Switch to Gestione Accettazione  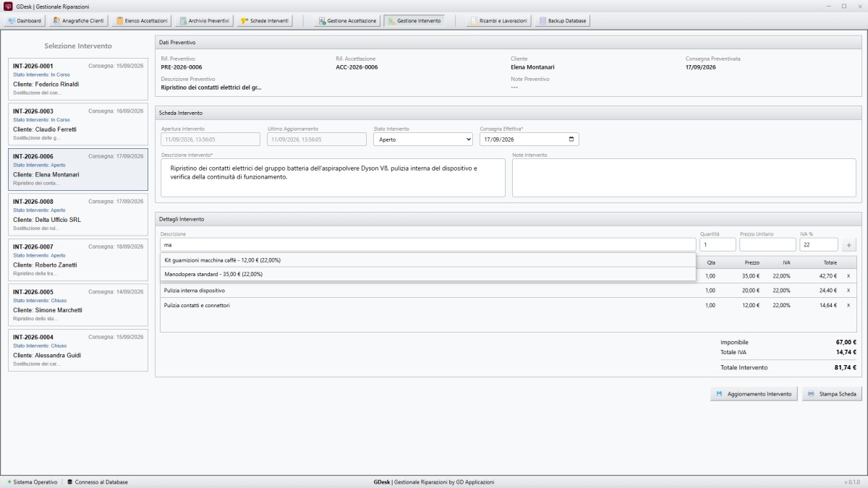pos(347,21)
